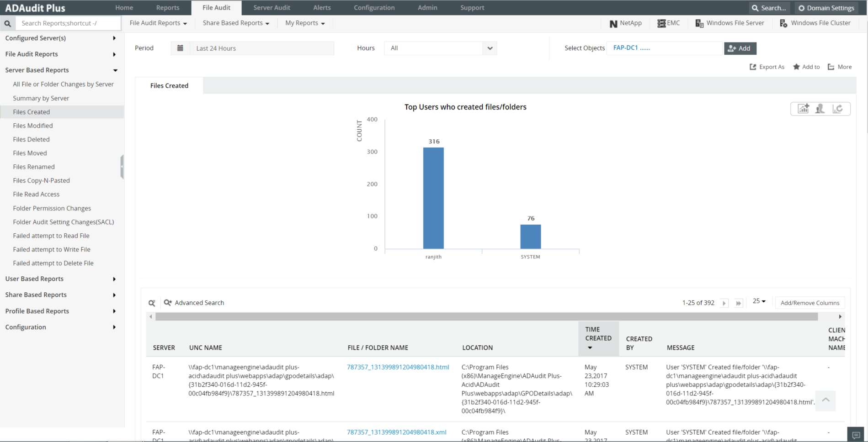Open the 787357_131399891204980418.html file link
Image resolution: width=868 pixels, height=442 pixels.
398,367
